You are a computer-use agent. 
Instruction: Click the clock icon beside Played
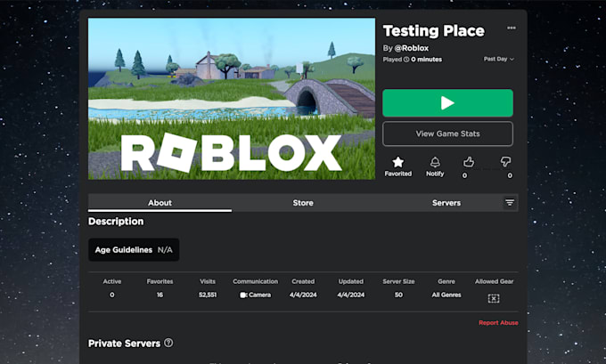point(406,60)
